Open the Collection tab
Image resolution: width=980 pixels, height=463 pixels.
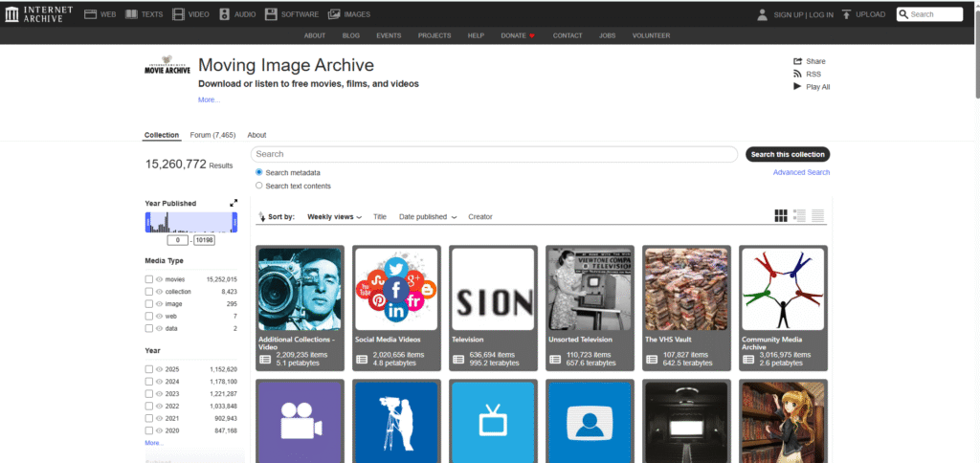[x=162, y=135]
